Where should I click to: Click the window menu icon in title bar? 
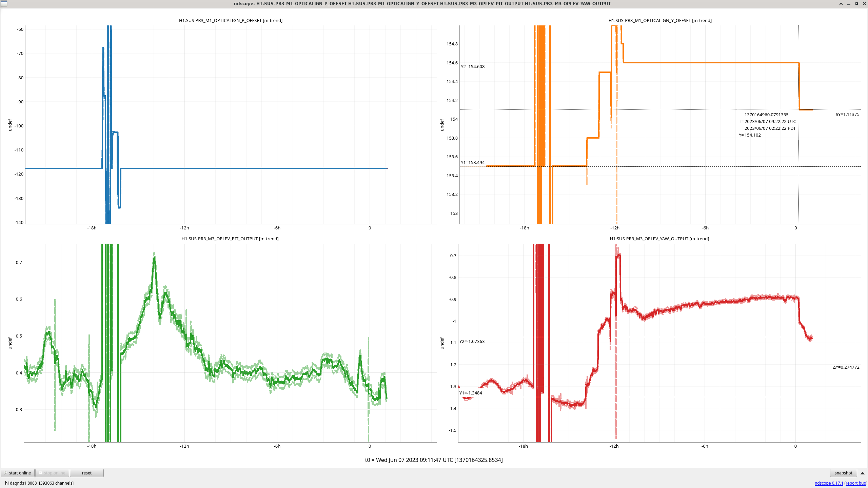pyautogui.click(x=3, y=3)
